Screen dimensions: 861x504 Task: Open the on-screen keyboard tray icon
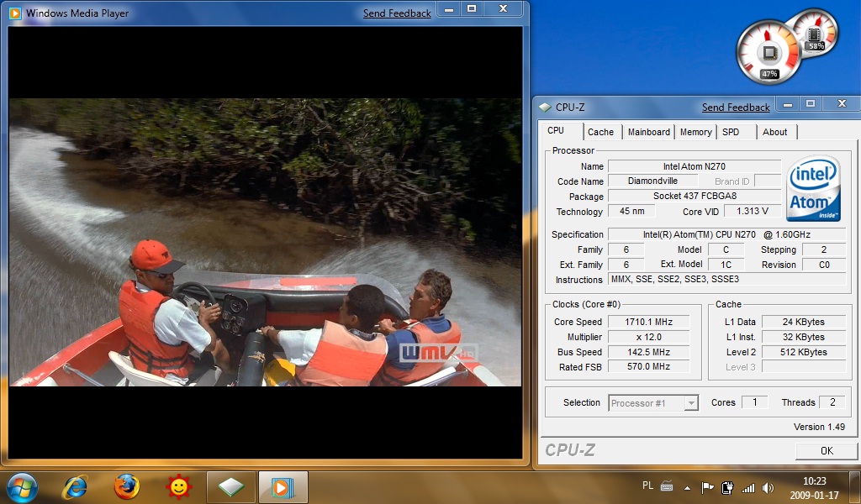[x=667, y=486]
